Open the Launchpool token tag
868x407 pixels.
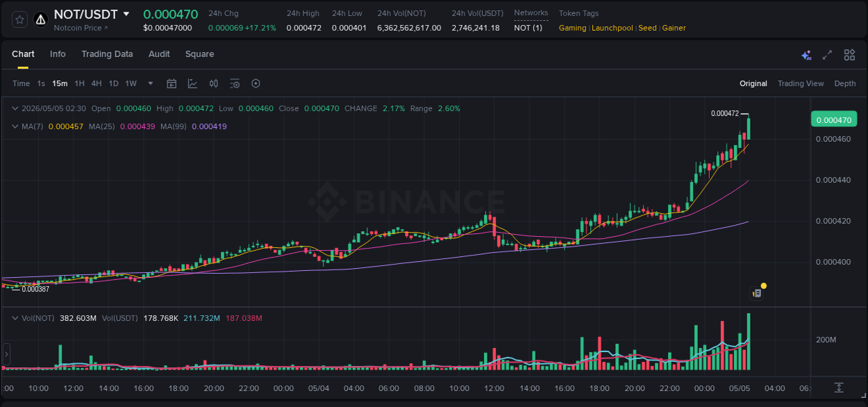612,28
